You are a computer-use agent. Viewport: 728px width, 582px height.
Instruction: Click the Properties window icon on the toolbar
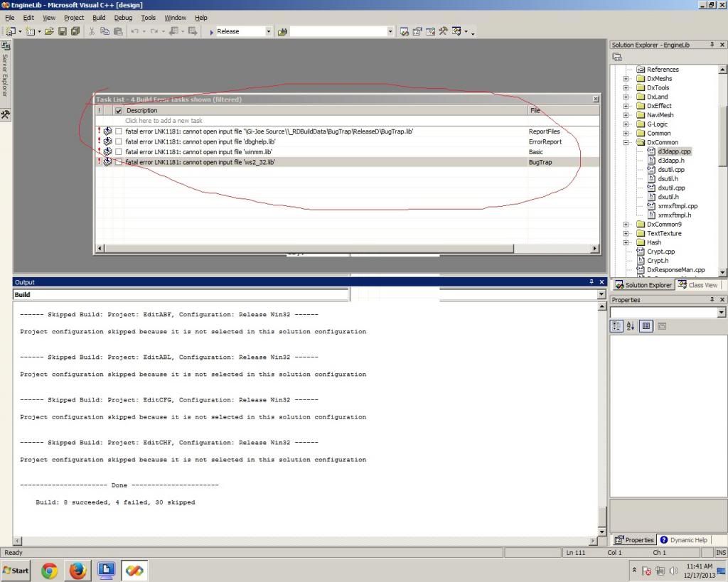417,31
